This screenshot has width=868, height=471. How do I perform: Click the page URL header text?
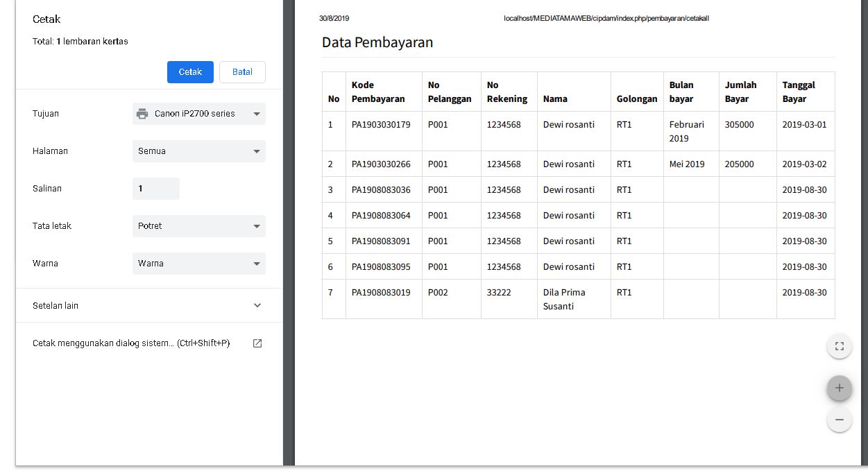pos(606,19)
